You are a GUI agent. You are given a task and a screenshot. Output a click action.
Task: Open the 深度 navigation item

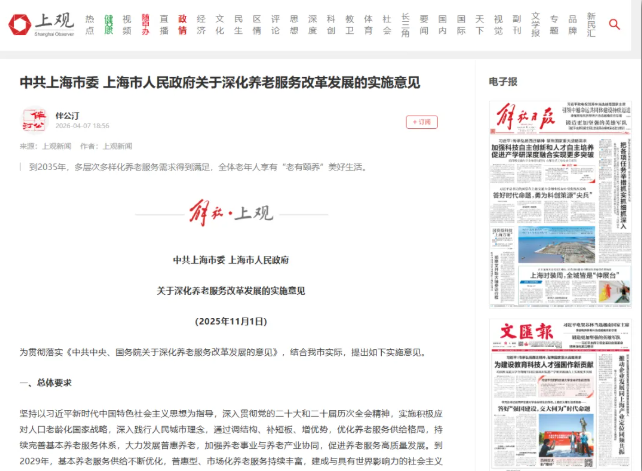pyautogui.click(x=312, y=25)
